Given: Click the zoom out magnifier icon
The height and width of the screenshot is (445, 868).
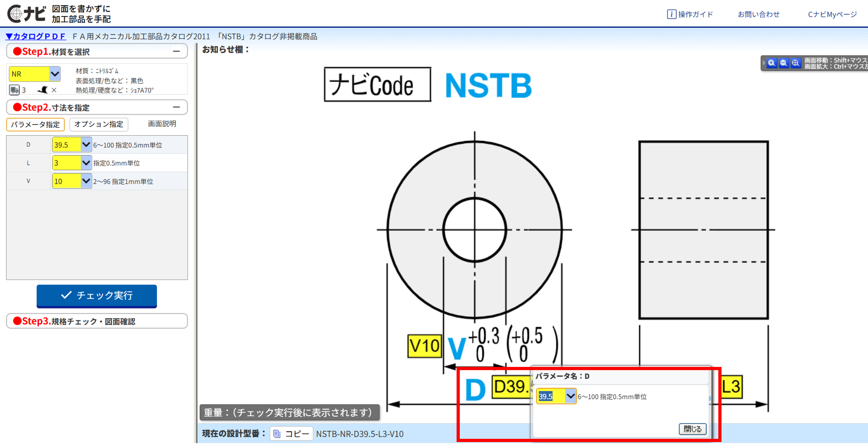Looking at the screenshot, I should click(783, 63).
